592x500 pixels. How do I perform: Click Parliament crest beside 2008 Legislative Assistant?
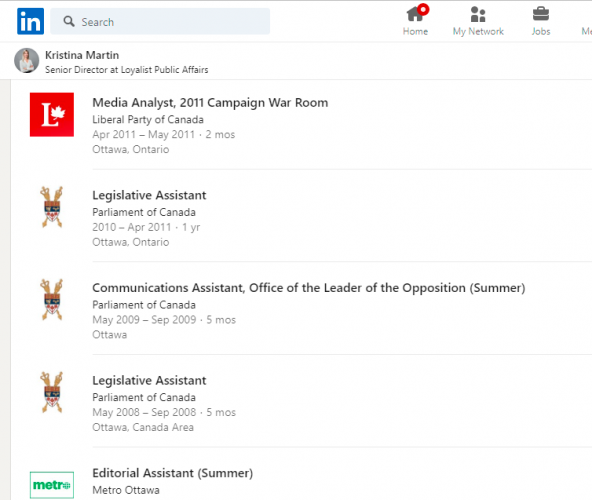(x=52, y=392)
